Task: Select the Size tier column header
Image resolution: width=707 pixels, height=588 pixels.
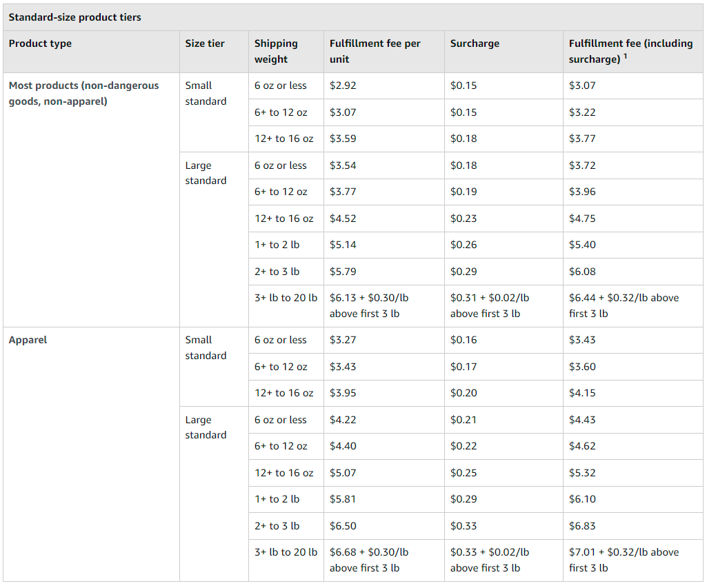Action: pyautogui.click(x=203, y=43)
